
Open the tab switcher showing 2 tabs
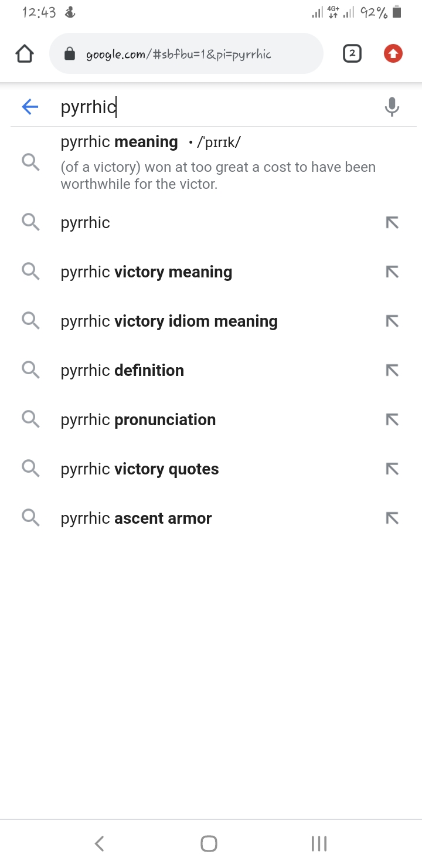click(x=352, y=54)
